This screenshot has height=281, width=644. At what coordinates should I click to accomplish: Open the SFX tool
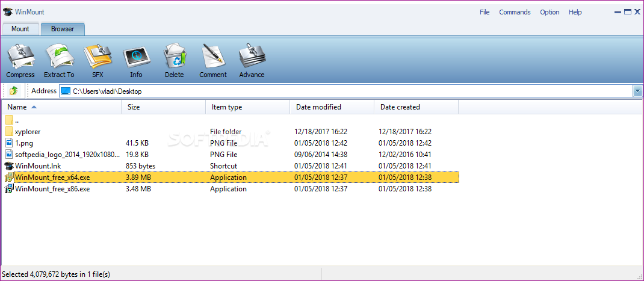(x=98, y=57)
